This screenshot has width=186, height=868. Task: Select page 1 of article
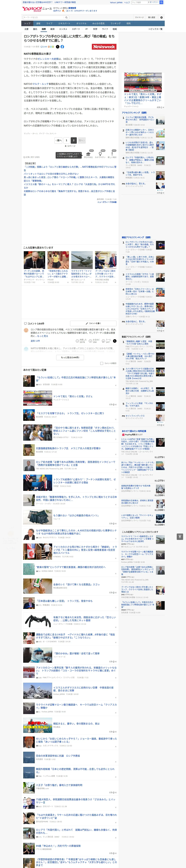tap(66, 140)
